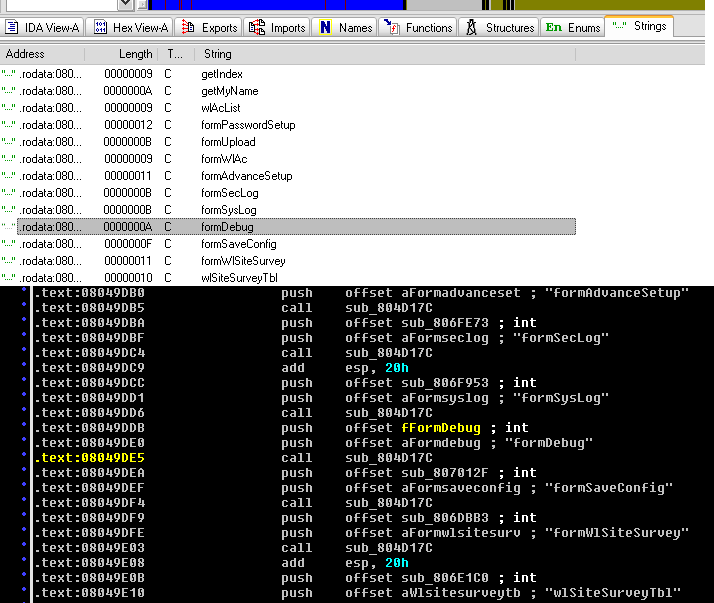Click the sub_806E1C0 operand
The image size is (714, 603).
[x=444, y=578]
